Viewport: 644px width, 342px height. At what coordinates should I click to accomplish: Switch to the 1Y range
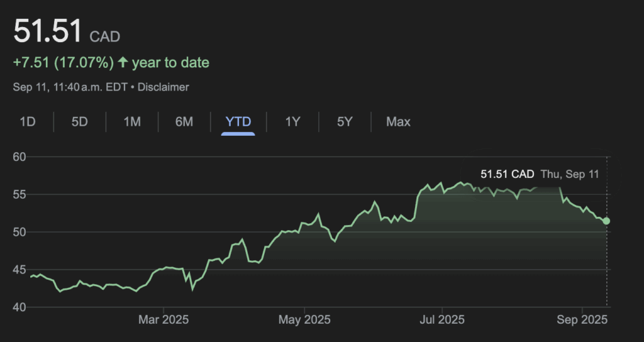tap(292, 121)
